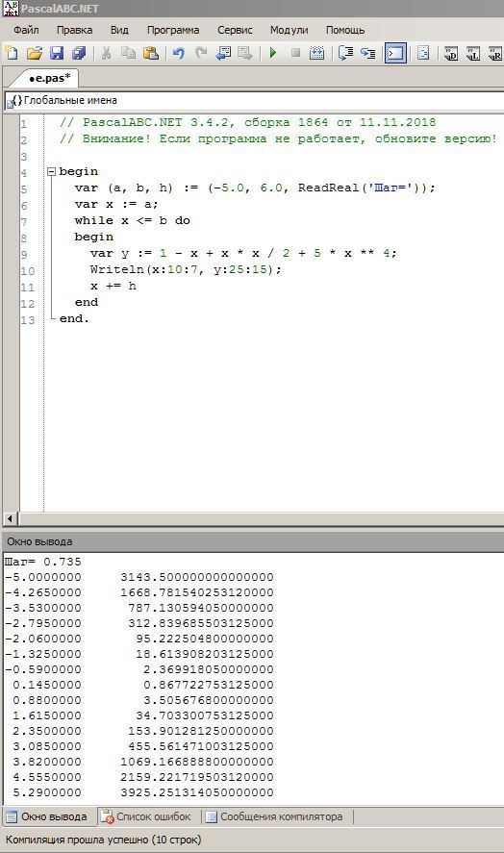Click the Save All icon
Viewport: 504px width, 853px height.
(x=79, y=53)
